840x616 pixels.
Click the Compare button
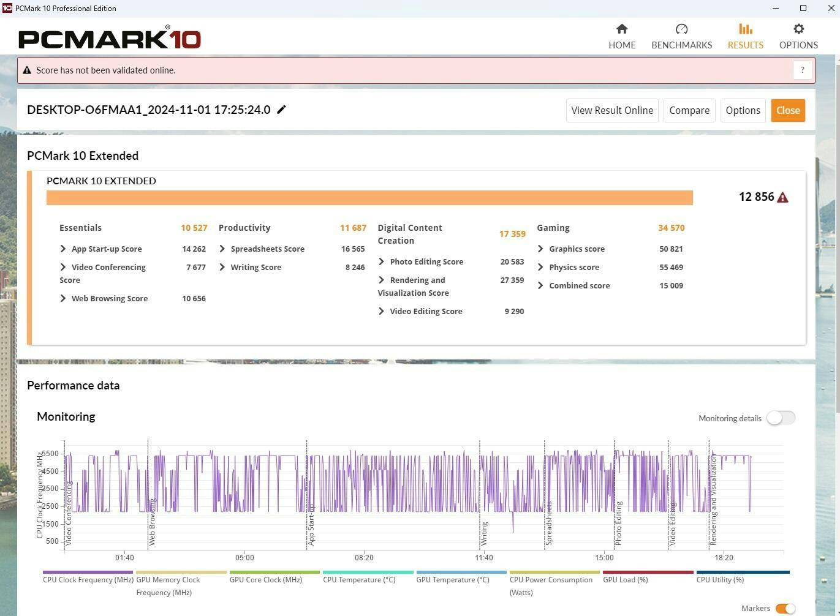click(689, 110)
